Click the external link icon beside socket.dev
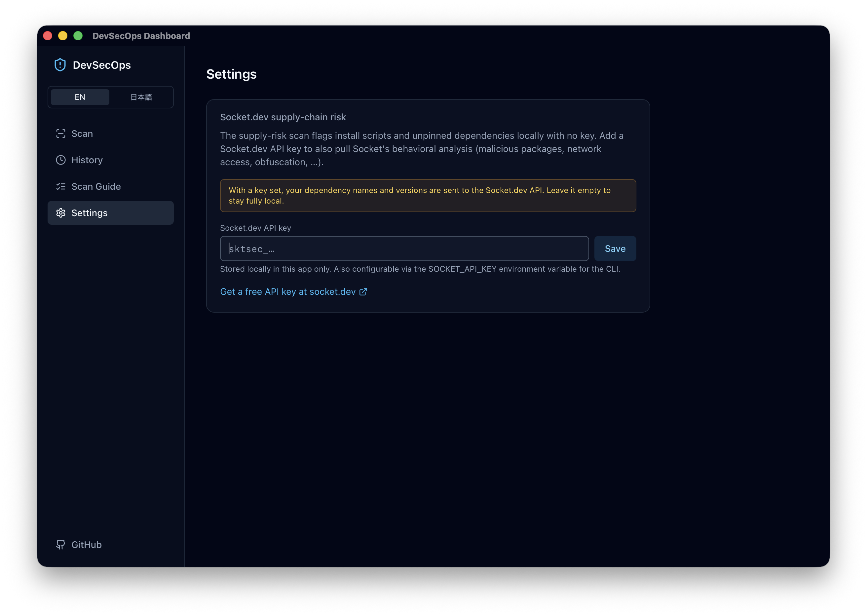 pyautogui.click(x=363, y=292)
